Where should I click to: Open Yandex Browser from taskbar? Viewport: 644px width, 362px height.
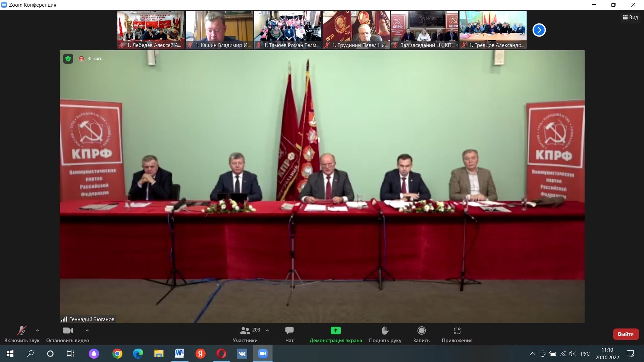(x=200, y=354)
